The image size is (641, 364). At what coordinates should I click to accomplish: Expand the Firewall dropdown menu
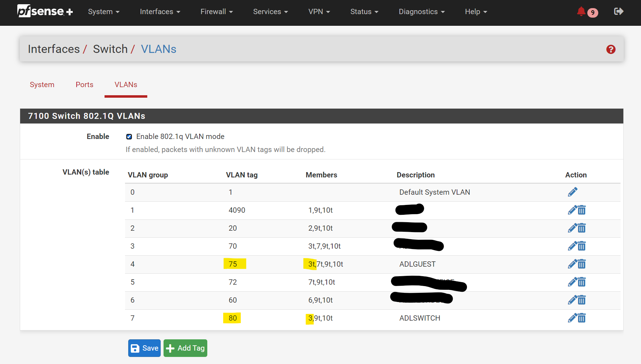216,12
